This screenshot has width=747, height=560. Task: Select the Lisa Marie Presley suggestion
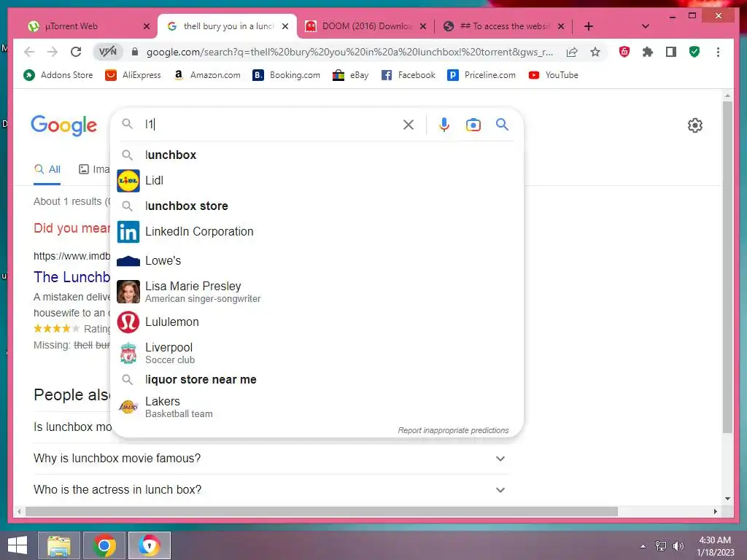point(317,292)
